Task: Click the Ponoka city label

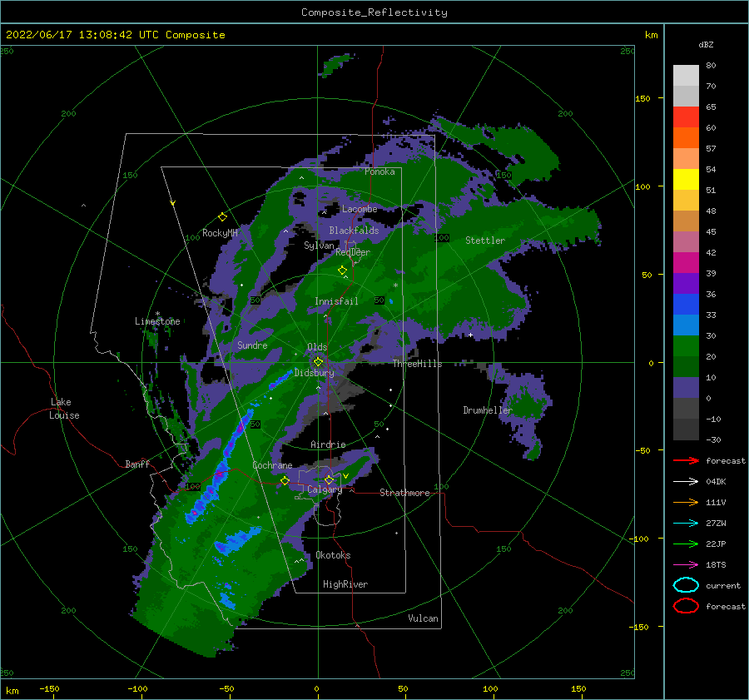Action: click(379, 171)
